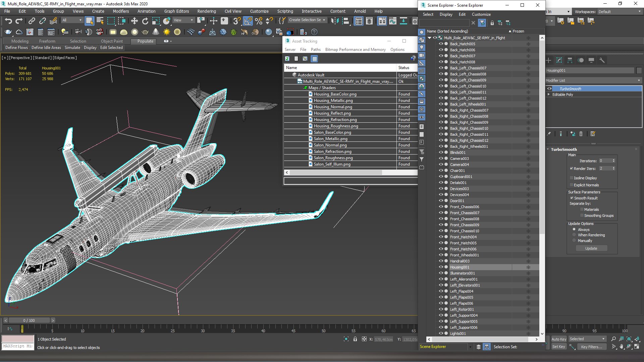Click the Define Flows button

[16, 48]
